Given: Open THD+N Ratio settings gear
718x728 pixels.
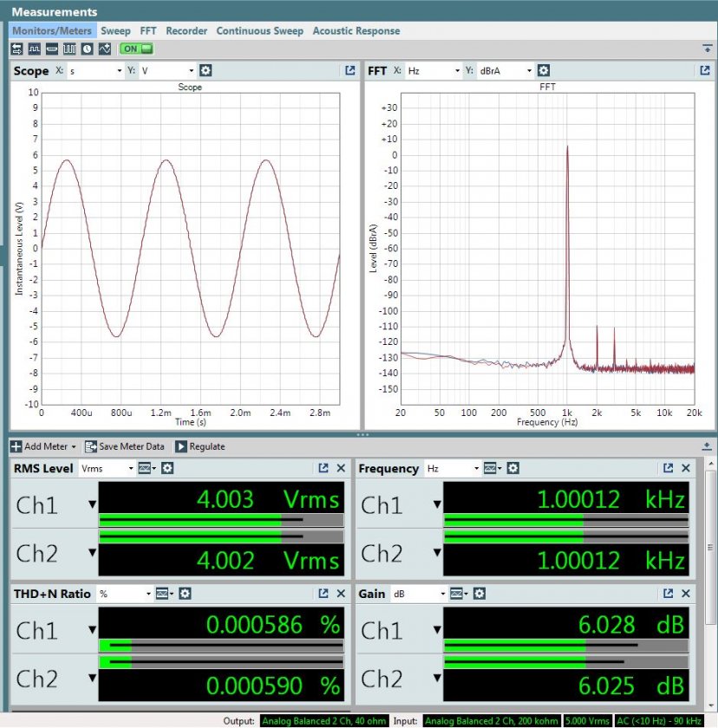Looking at the screenshot, I should (185, 594).
